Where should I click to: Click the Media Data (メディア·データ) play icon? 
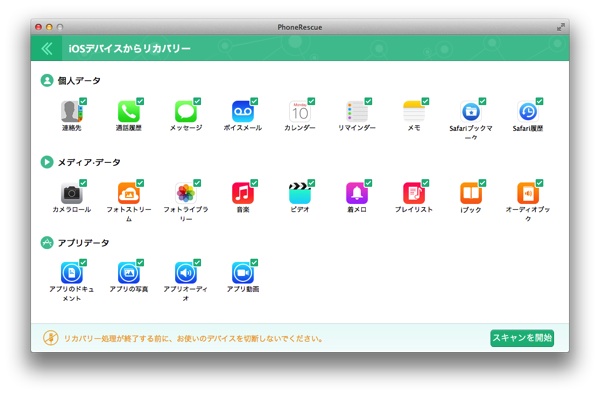[x=47, y=162]
